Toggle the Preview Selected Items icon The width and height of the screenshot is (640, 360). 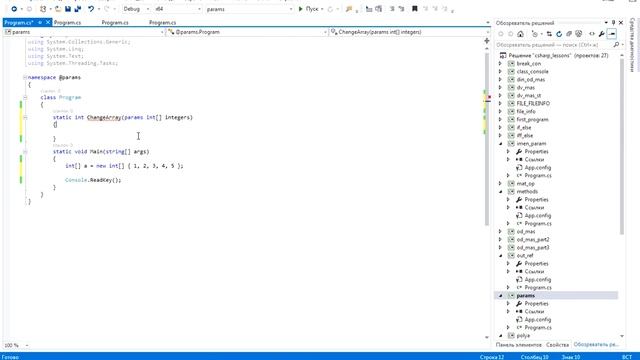point(611,34)
